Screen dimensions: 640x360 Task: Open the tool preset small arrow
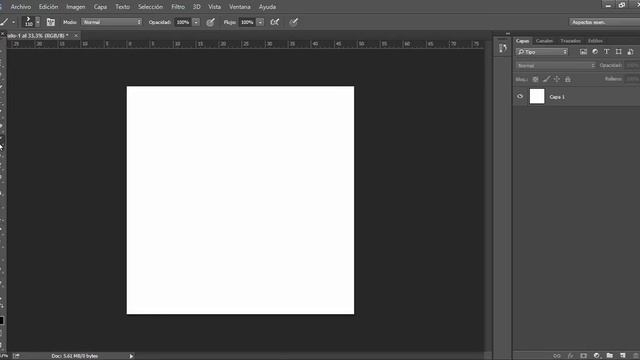point(13,22)
